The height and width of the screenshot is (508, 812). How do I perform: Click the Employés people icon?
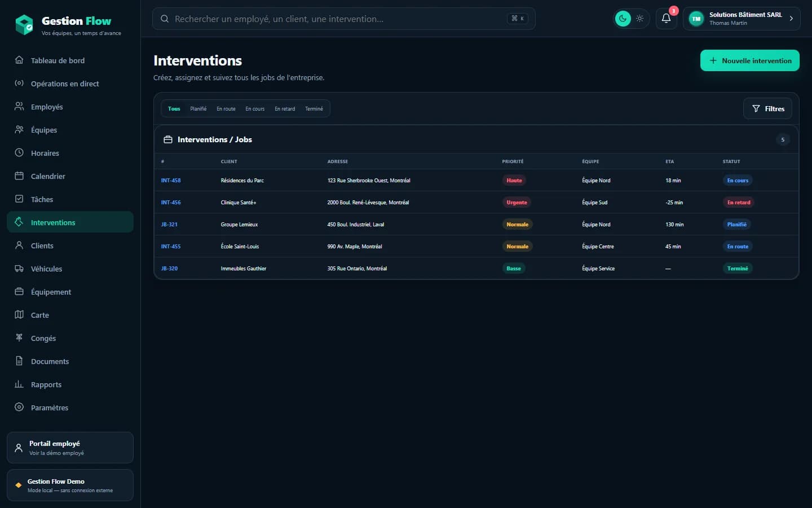click(19, 106)
